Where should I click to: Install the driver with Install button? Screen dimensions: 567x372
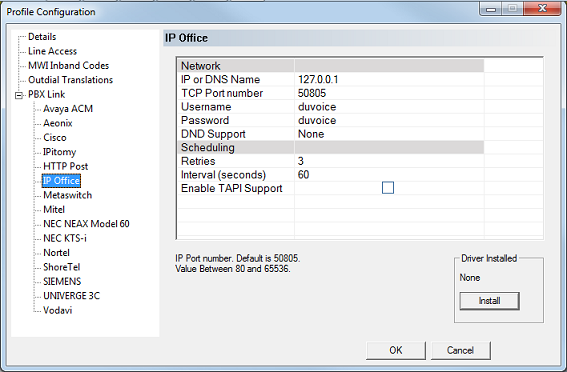490,301
